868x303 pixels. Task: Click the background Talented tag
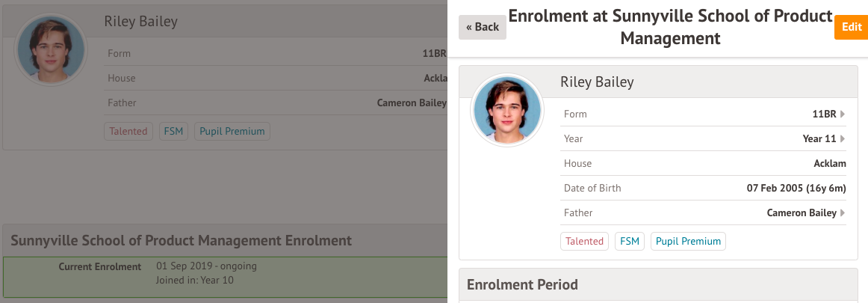point(128,132)
